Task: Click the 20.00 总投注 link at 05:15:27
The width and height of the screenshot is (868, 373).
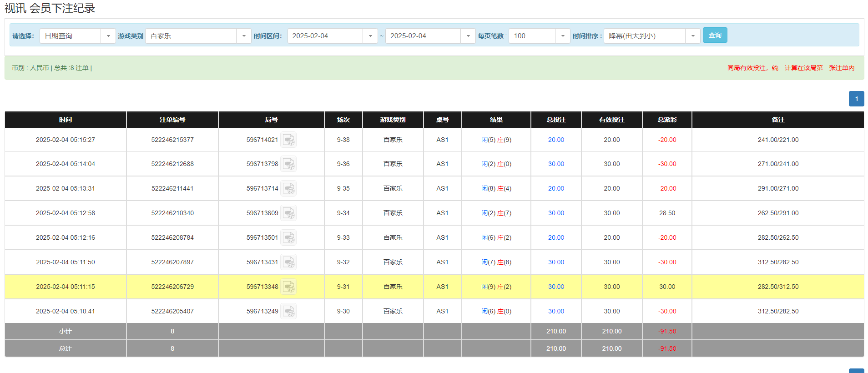Action: coord(556,140)
